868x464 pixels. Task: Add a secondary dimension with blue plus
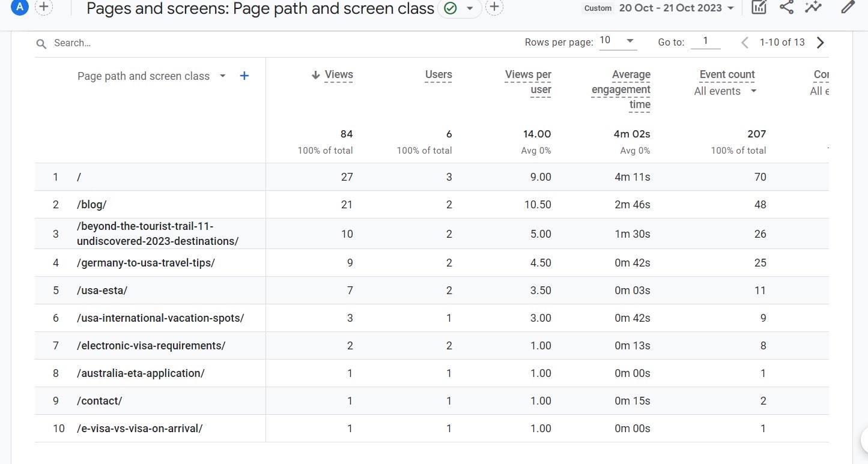244,76
